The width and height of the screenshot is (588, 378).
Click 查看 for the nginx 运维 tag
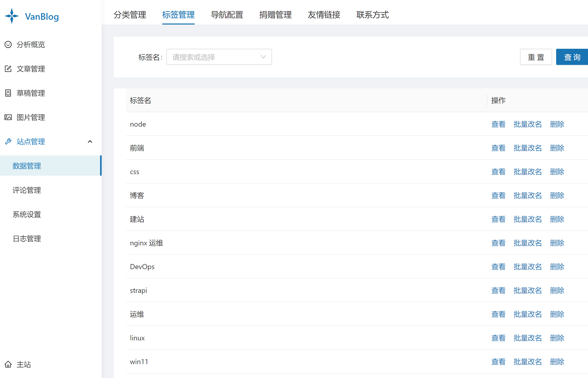click(498, 243)
